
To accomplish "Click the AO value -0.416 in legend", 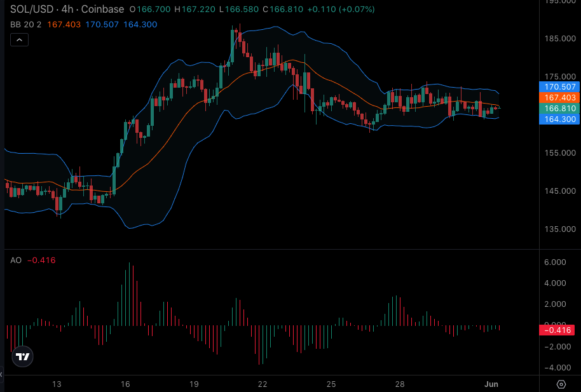I will pos(41,260).
